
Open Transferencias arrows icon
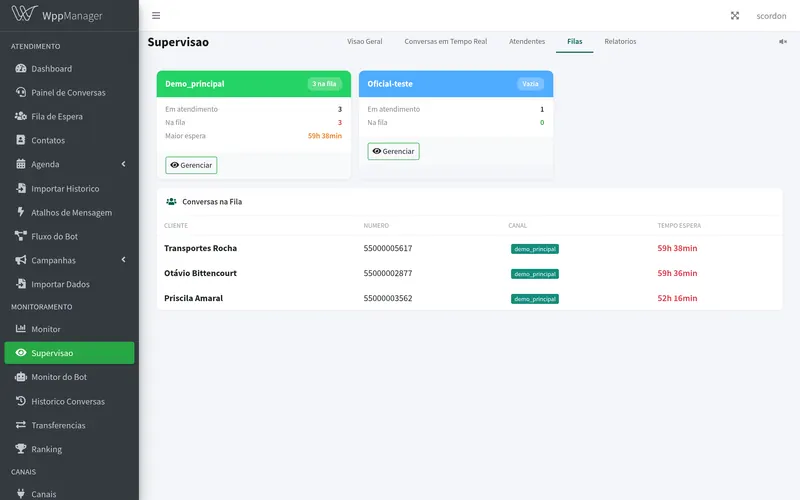[x=21, y=424]
